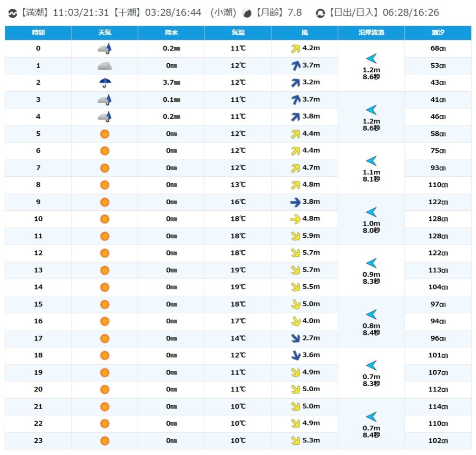
Task: Click the wave direction arrow above 1.0m 8.0秒
Action: [x=371, y=212]
